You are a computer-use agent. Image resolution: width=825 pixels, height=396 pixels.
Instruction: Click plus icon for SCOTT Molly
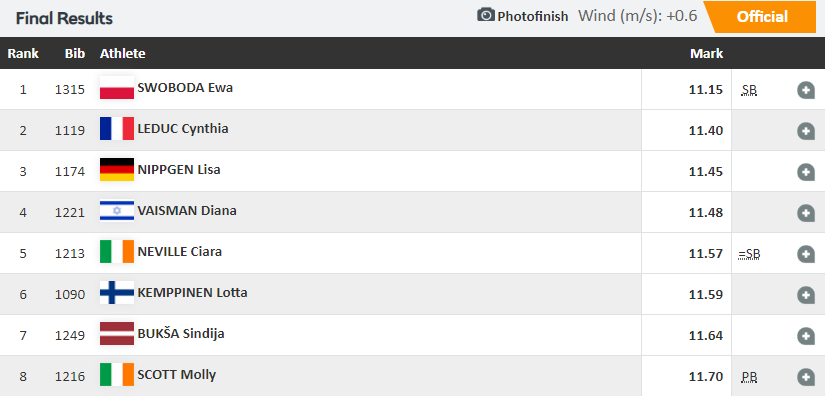[x=806, y=377]
